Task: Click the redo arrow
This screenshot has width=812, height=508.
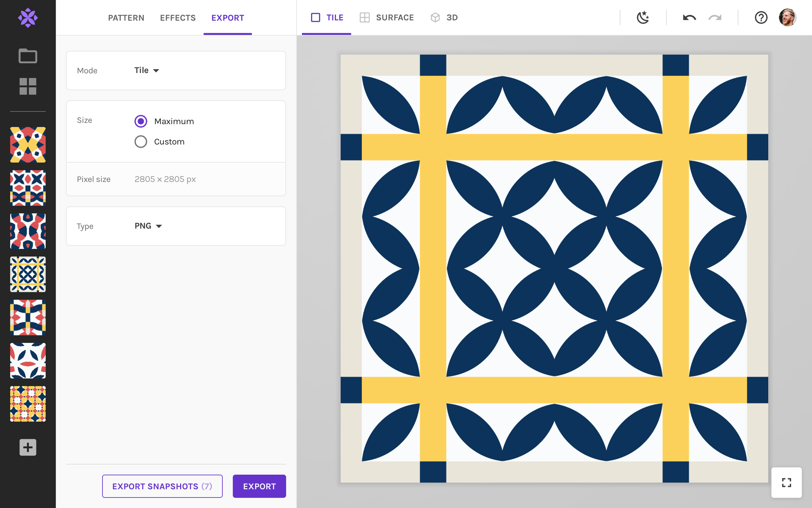Action: tap(715, 18)
